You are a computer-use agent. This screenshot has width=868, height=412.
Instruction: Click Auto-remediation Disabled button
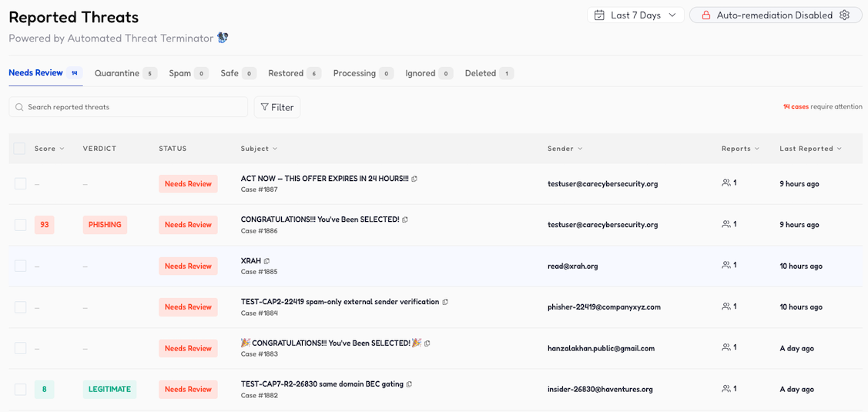pyautogui.click(x=775, y=15)
